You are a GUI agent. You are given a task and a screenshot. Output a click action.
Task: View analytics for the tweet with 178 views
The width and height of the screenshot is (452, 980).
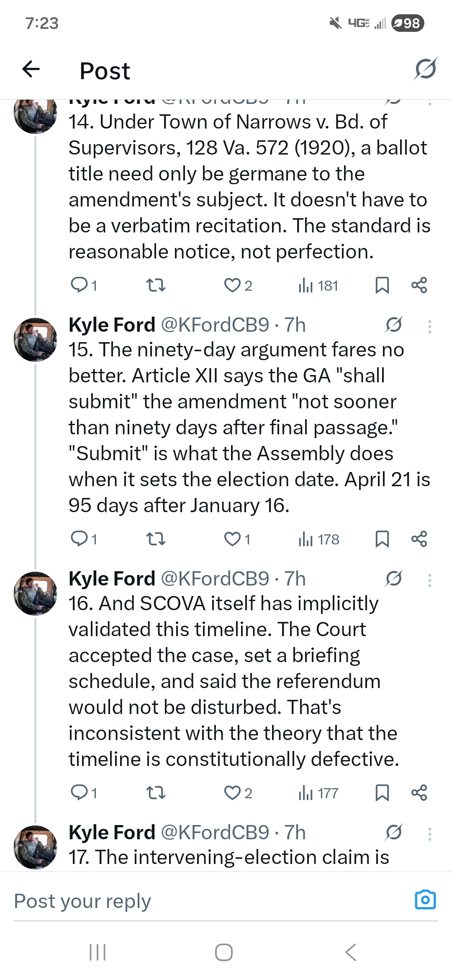[x=319, y=539]
